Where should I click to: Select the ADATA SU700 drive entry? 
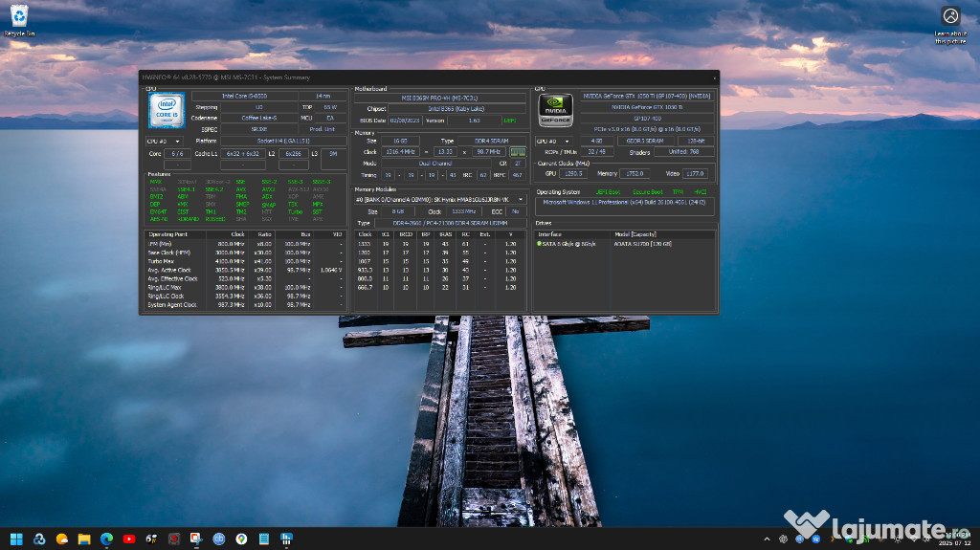642,244
